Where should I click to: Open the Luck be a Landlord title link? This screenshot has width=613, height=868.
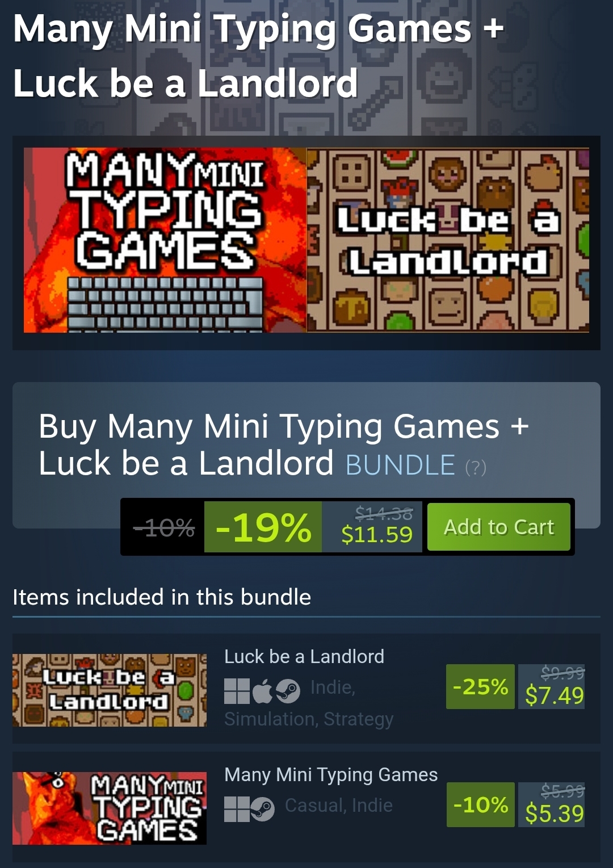point(304,656)
